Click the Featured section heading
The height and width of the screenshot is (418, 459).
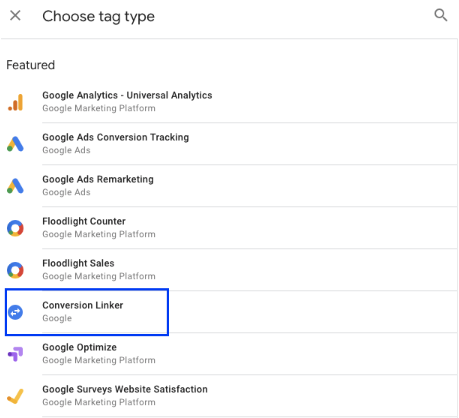coord(31,65)
